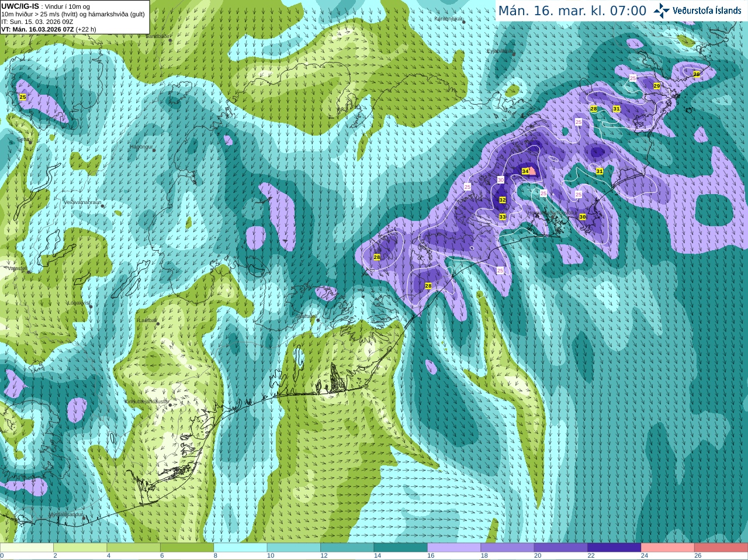The height and width of the screenshot is (560, 748).
Task: Click the white 30 contour label
Action: point(501,180)
